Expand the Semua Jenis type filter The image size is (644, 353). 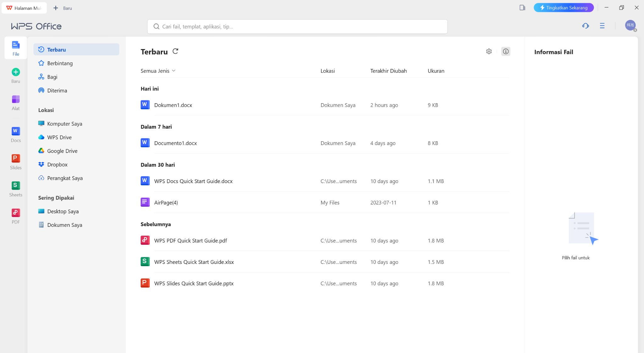[158, 71]
